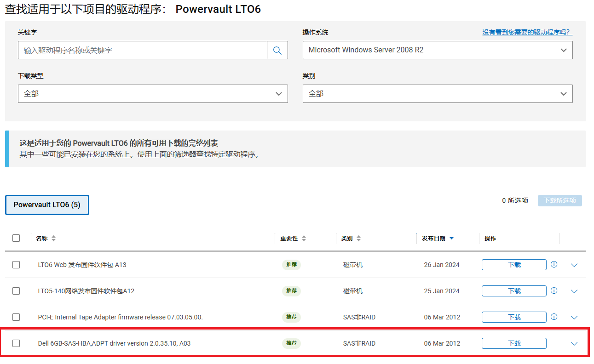This screenshot has width=594, height=364.
Task: Open the 类别 filter dropdown
Action: point(437,94)
